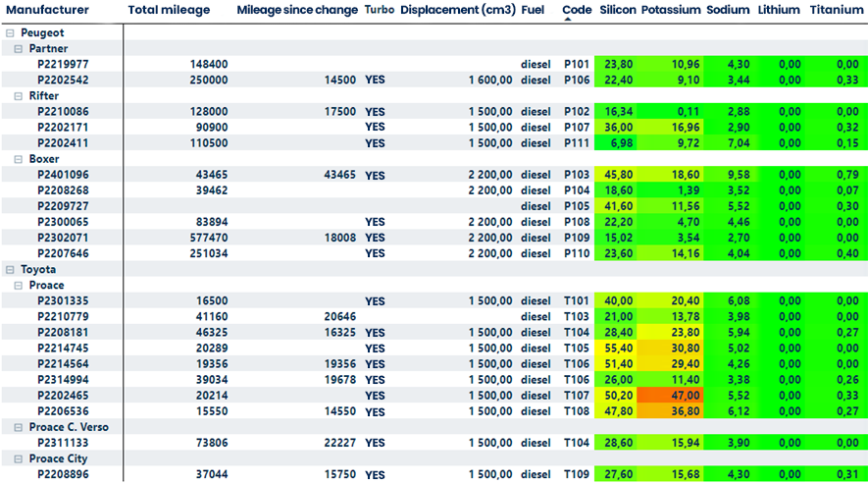The image size is (868, 484).
Task: Select the Mileage since change header
Action: coord(297,10)
